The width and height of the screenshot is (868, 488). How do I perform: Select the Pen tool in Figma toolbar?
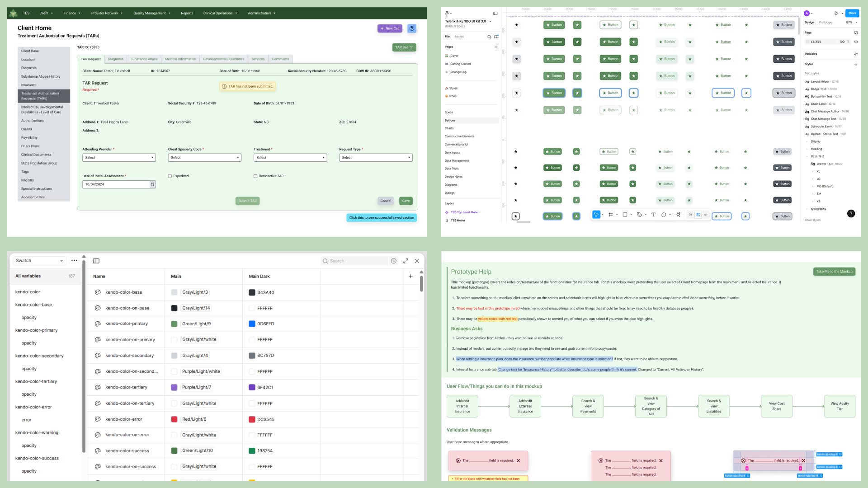tap(639, 215)
